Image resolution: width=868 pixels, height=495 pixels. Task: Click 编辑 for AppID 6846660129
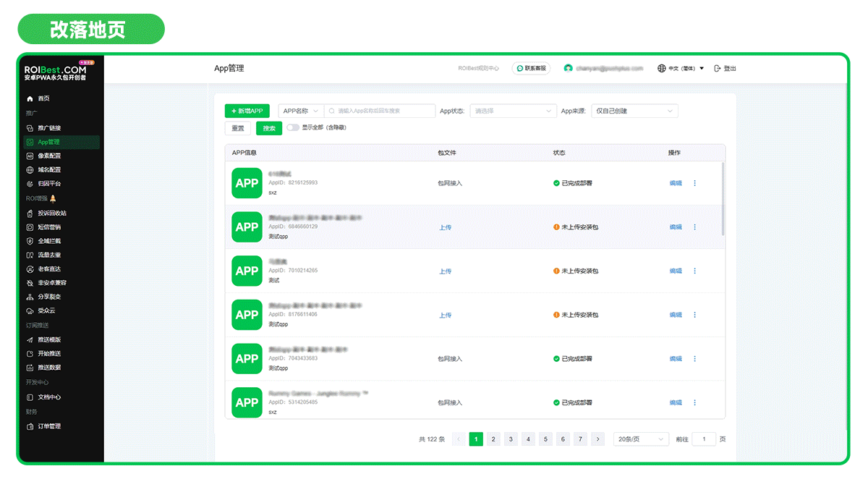pos(676,227)
